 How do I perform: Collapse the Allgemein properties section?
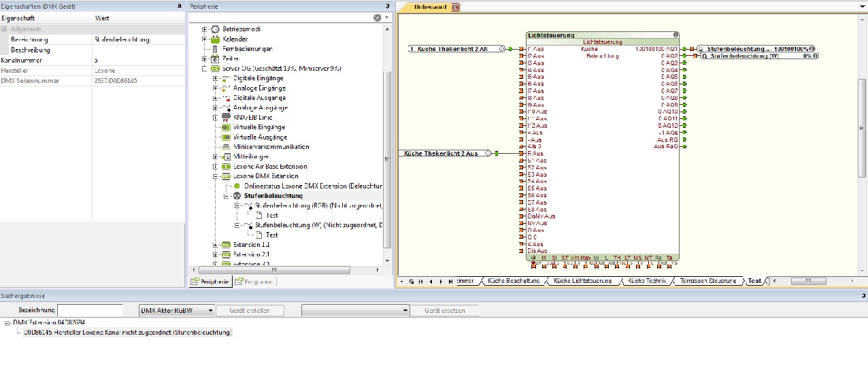tap(4, 29)
